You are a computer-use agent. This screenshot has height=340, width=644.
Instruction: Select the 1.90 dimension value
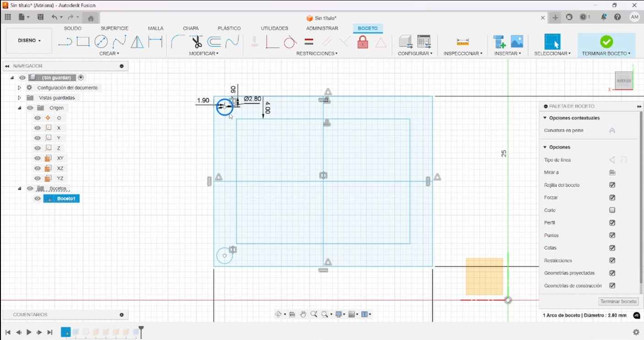[203, 100]
